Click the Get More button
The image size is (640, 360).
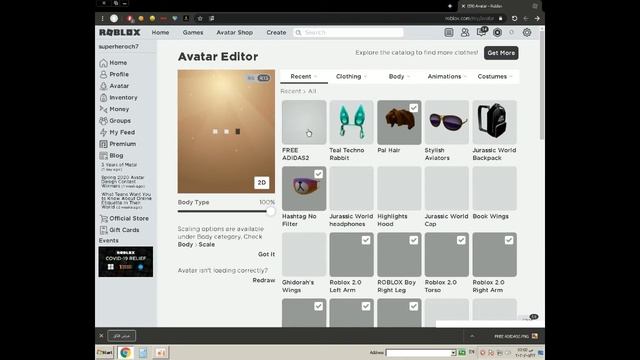click(x=501, y=53)
